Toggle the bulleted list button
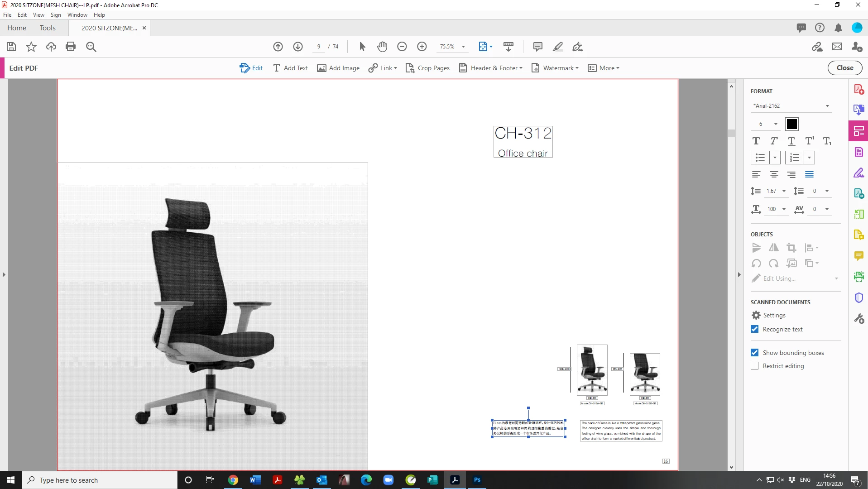868x489 pixels. point(760,158)
